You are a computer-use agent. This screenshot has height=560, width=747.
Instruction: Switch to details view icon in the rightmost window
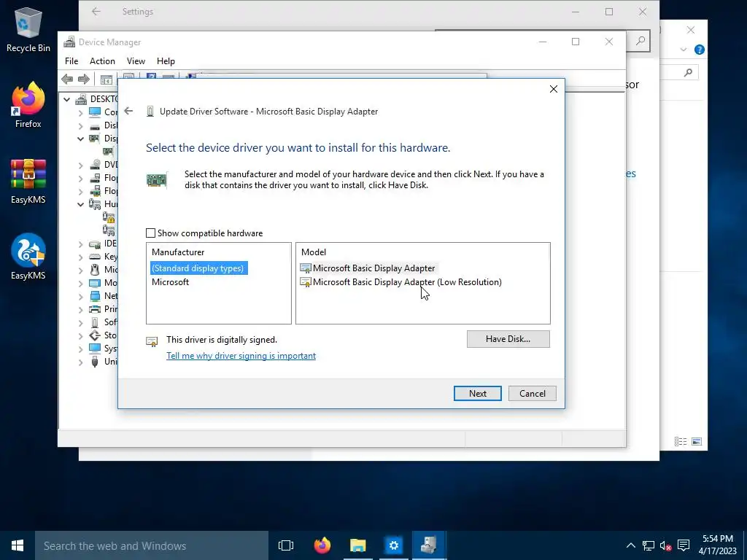(x=681, y=441)
